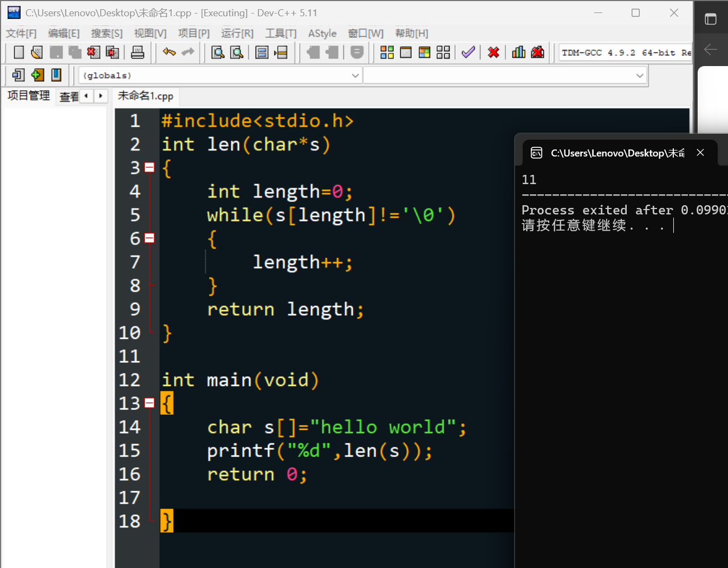This screenshot has width=728, height=568.
Task: Open the 视图[V] menu
Action: (x=150, y=34)
